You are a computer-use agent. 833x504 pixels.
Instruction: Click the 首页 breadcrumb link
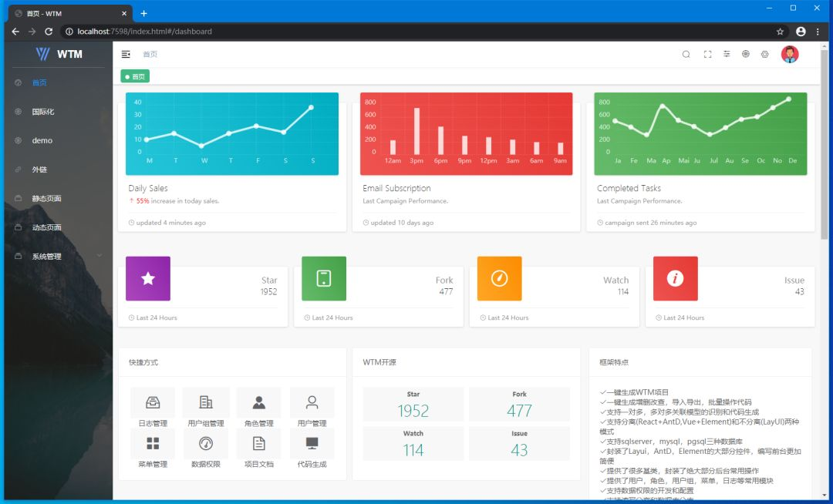coord(150,54)
